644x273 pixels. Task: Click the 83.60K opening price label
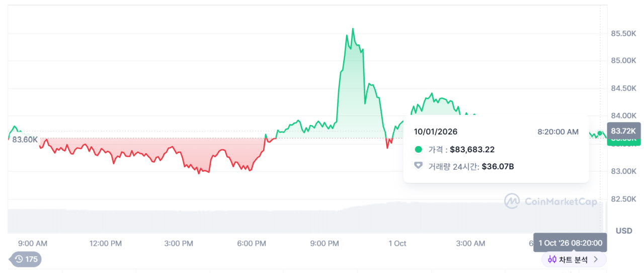point(25,140)
